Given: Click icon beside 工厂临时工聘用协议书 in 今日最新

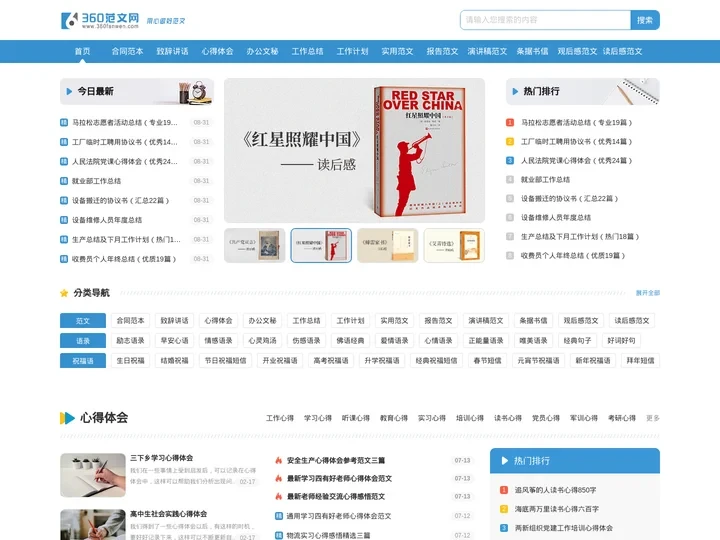Looking at the screenshot, I should click(x=64, y=142).
